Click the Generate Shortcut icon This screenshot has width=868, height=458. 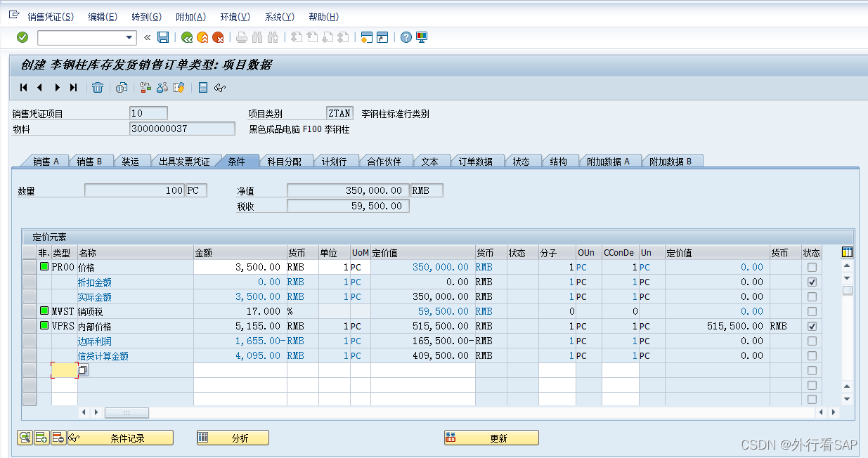tap(382, 37)
